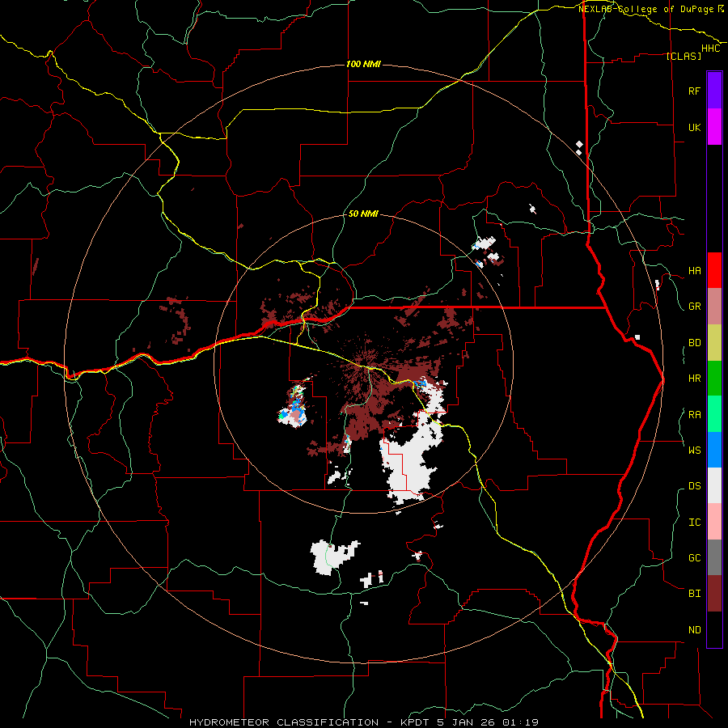Image resolution: width=728 pixels, height=728 pixels.
Task: Click the DS legend label
Action: pyautogui.click(x=694, y=486)
